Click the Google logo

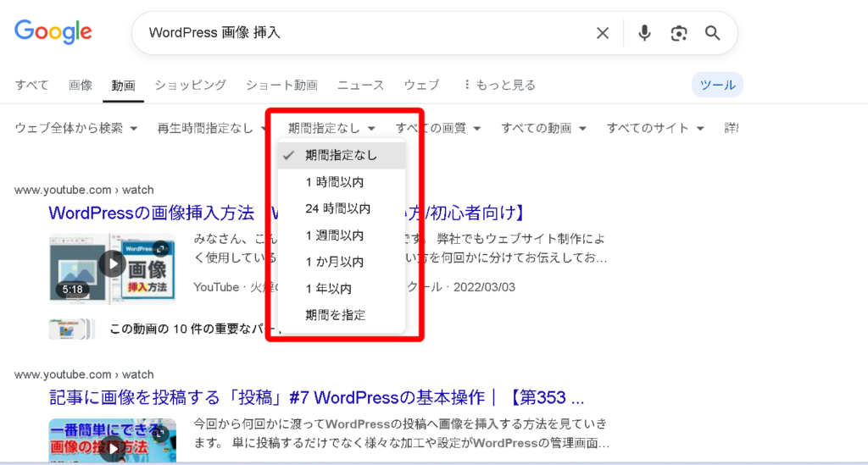pyautogui.click(x=53, y=32)
